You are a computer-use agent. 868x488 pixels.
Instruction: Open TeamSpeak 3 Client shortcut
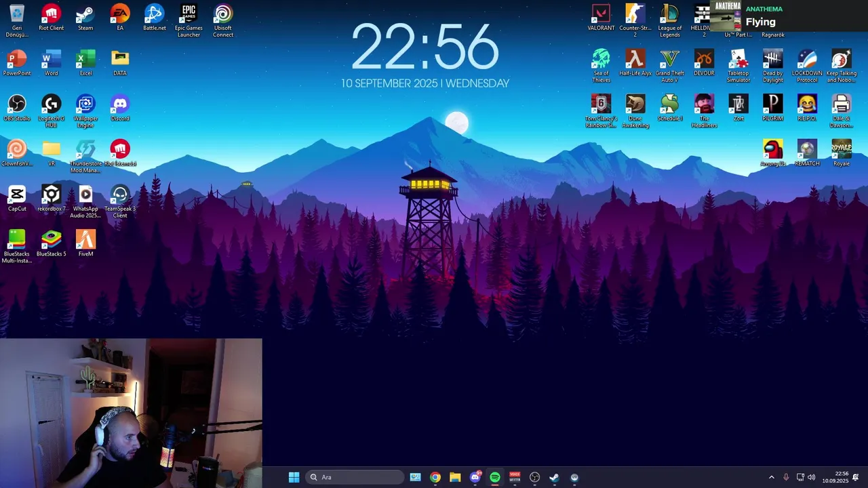tap(120, 202)
